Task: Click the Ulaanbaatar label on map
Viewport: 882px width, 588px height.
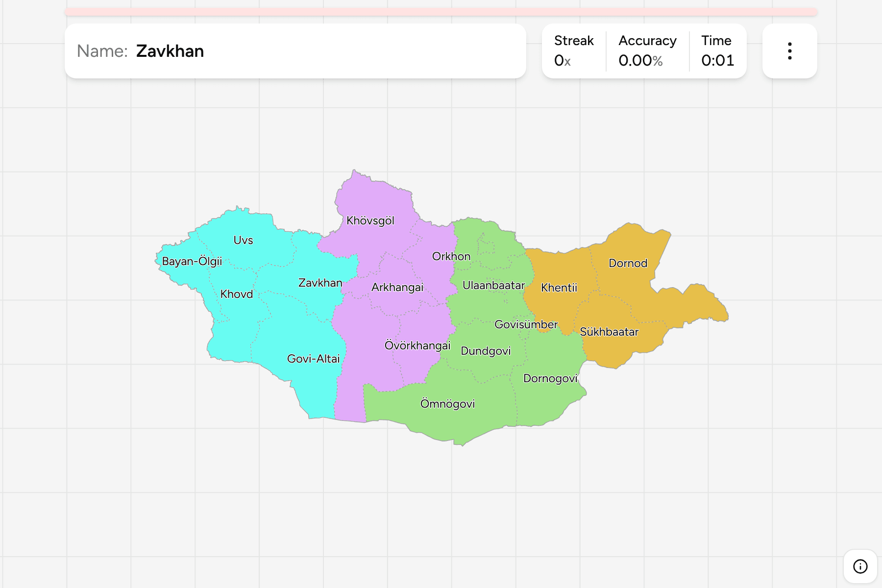Action: tap(493, 285)
